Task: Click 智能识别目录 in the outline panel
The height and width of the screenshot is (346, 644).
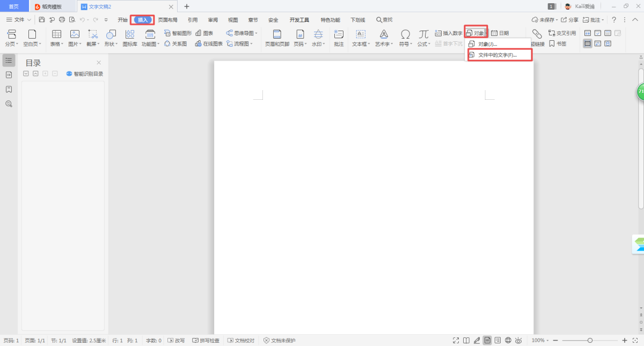Action: pyautogui.click(x=85, y=74)
